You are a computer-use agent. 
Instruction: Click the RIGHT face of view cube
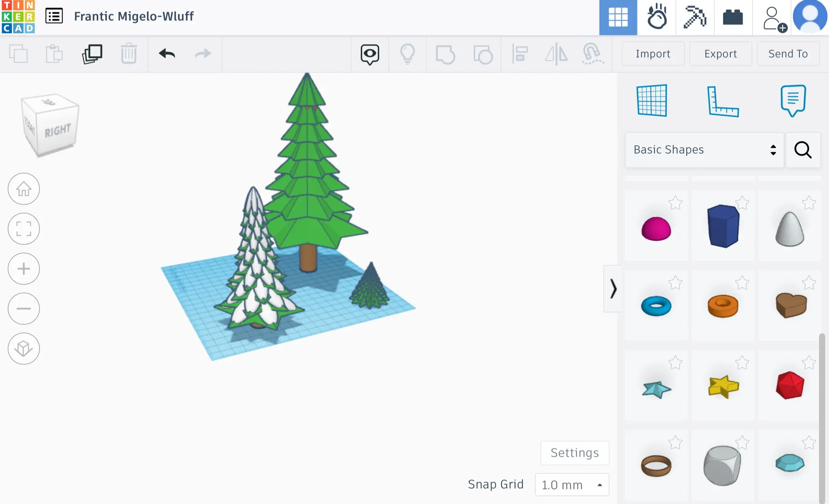[58, 131]
